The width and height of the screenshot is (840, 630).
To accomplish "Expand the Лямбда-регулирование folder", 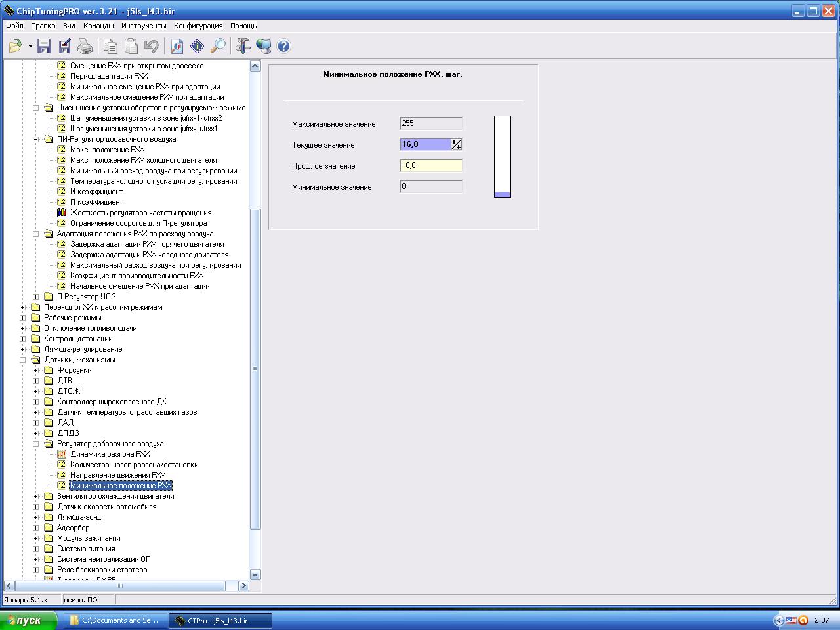I will tap(23, 349).
